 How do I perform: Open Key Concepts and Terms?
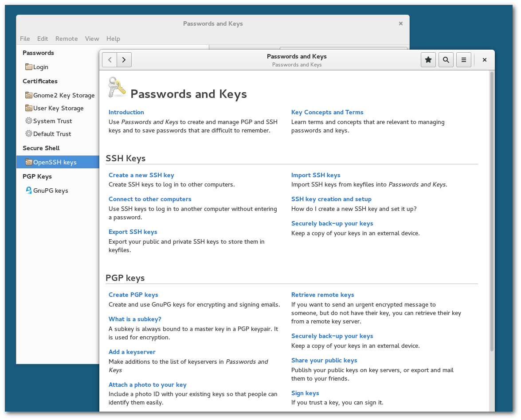[x=327, y=112]
